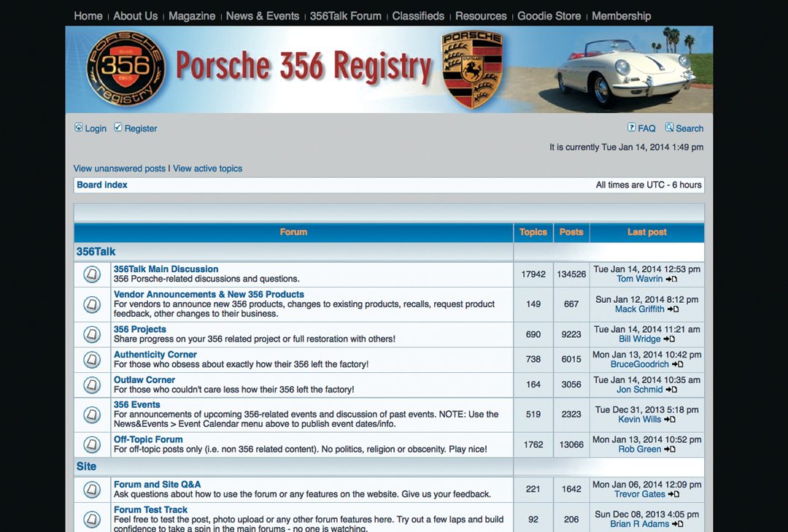
Task: View latest post icon beside Jon Schmid
Action: click(671, 390)
